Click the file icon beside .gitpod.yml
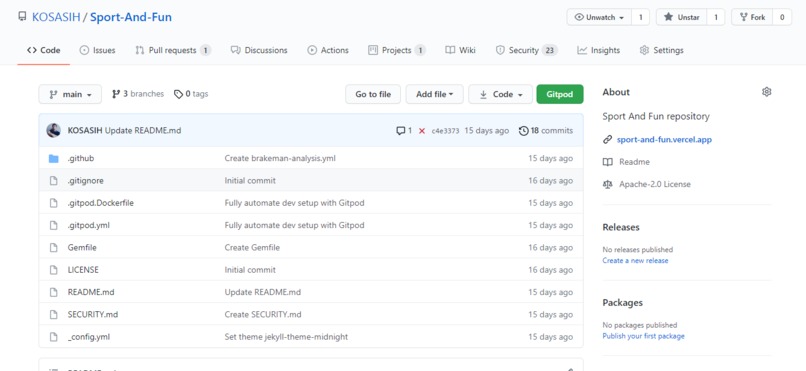 point(53,225)
